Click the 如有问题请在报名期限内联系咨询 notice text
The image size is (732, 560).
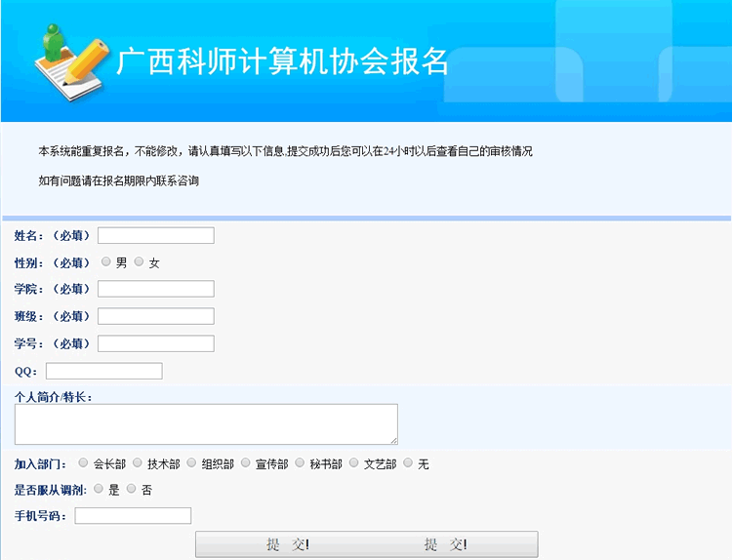[x=118, y=180]
